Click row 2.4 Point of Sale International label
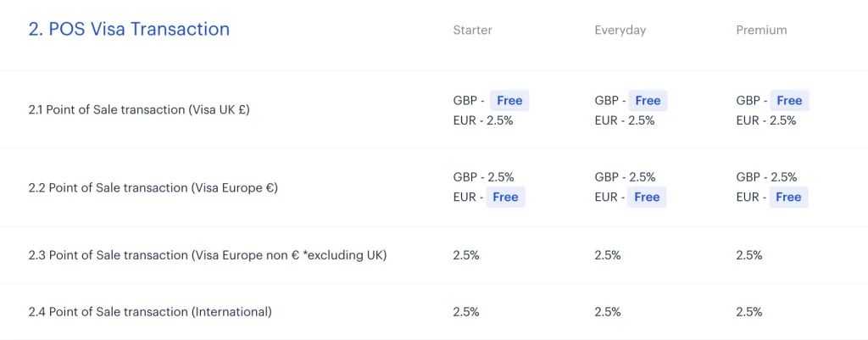The image size is (868, 340). coord(150,311)
